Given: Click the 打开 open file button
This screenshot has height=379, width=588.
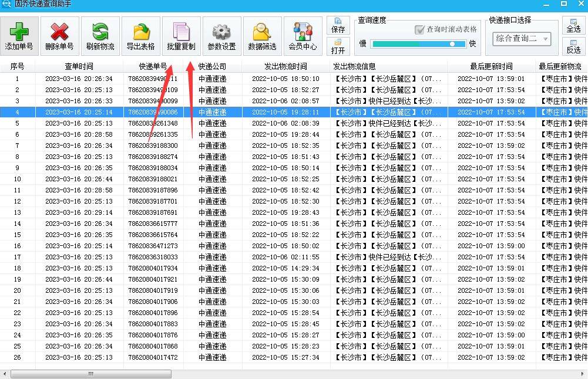Looking at the screenshot, I should [x=338, y=46].
